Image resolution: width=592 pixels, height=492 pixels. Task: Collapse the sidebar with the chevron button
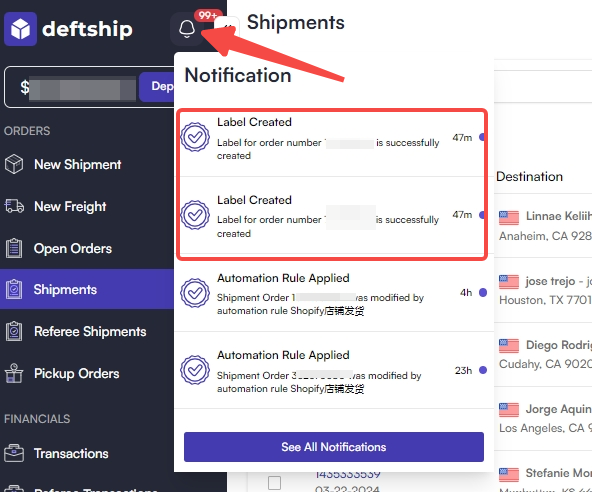pyautogui.click(x=227, y=27)
